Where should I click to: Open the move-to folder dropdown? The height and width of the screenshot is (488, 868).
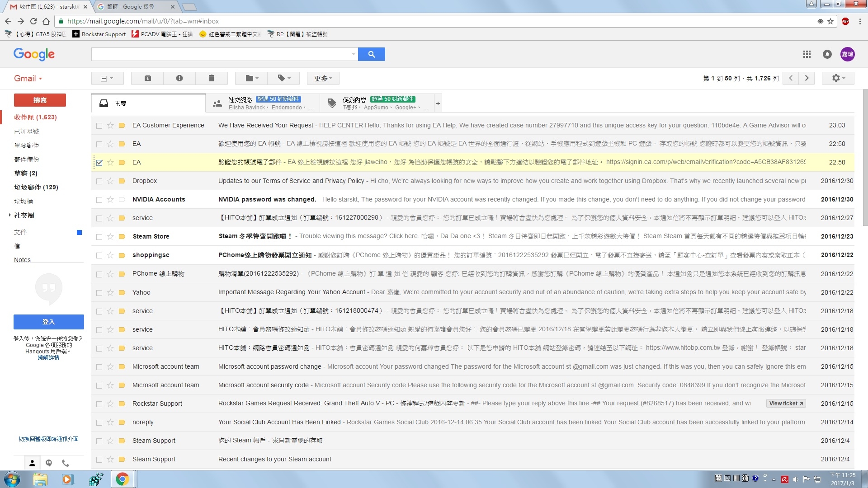tap(251, 79)
